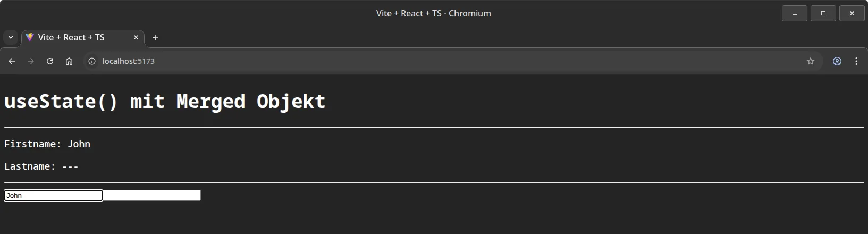The height and width of the screenshot is (234, 868).
Task: Click the empty lastname input field
Action: click(x=151, y=196)
